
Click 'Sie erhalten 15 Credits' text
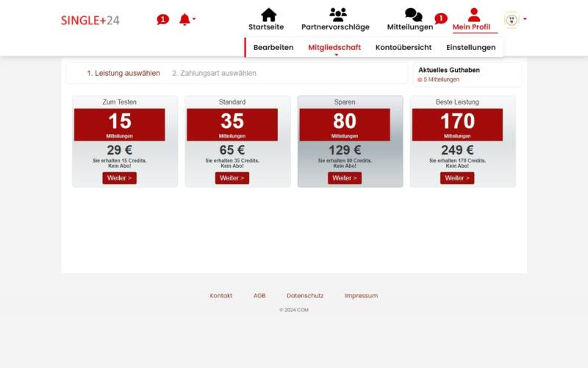[120, 160]
